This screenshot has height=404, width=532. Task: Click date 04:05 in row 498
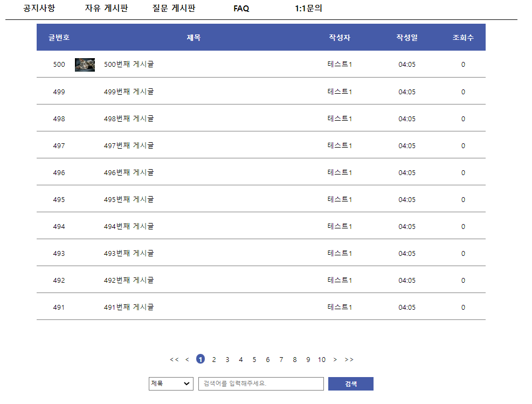click(407, 119)
